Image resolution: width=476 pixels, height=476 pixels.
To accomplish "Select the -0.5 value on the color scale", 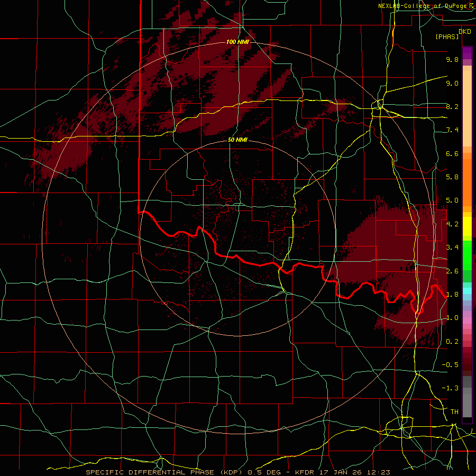I will (450, 364).
